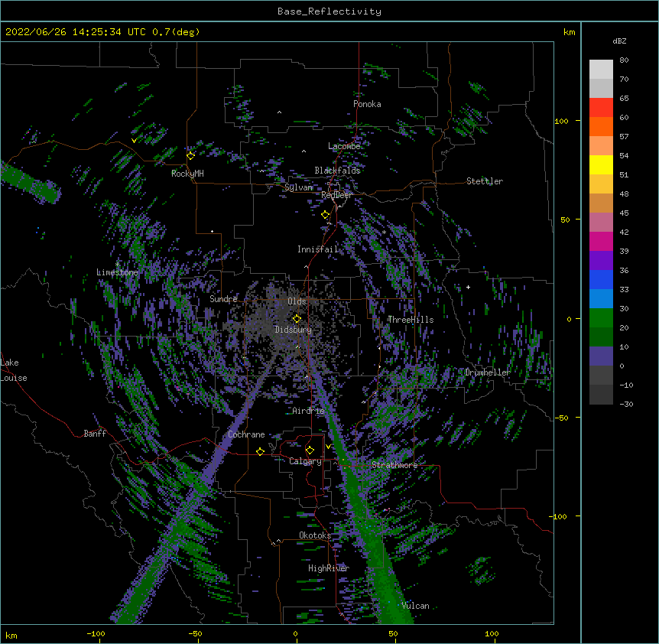Click the Sundre label
The width and height of the screenshot is (659, 644).
click(x=223, y=299)
